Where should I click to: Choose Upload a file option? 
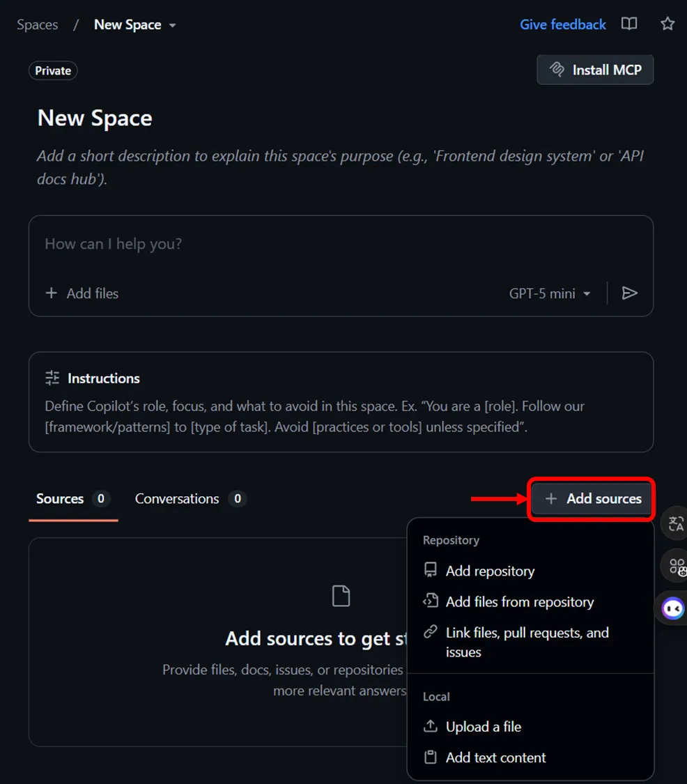pyautogui.click(x=483, y=727)
